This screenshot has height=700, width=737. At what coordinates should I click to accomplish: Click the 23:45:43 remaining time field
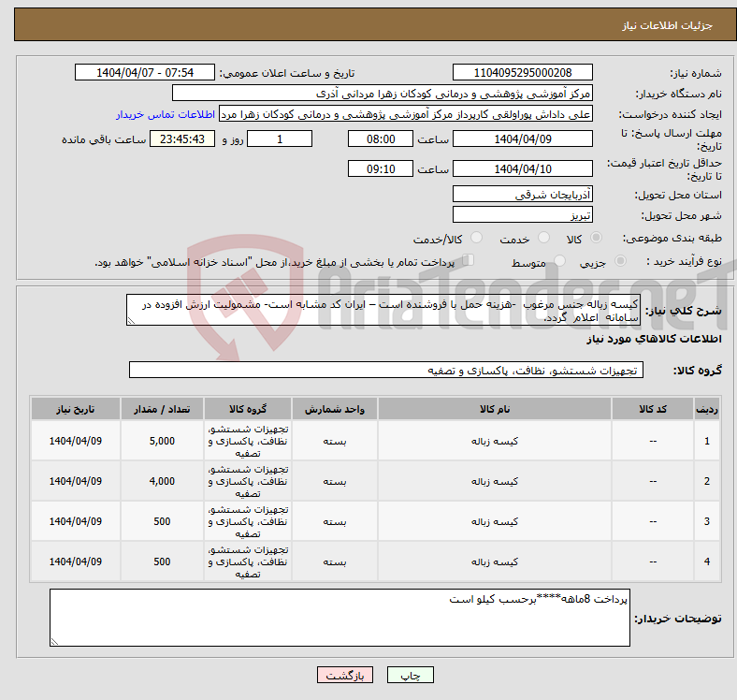tap(182, 139)
